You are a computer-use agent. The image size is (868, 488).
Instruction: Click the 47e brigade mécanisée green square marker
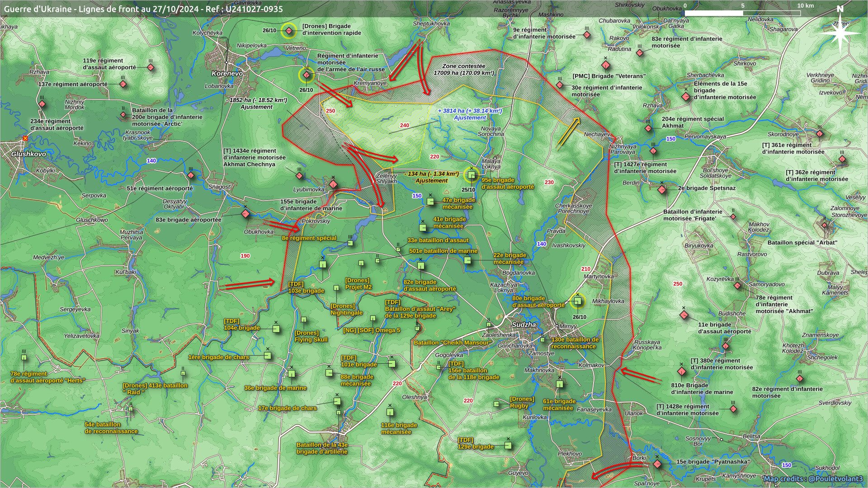tap(430, 202)
